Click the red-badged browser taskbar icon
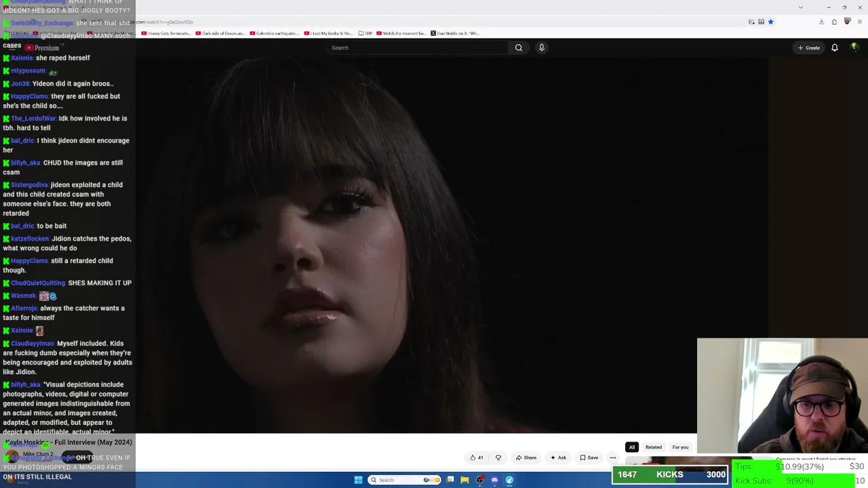Viewport: 868px width, 488px height. point(479,480)
